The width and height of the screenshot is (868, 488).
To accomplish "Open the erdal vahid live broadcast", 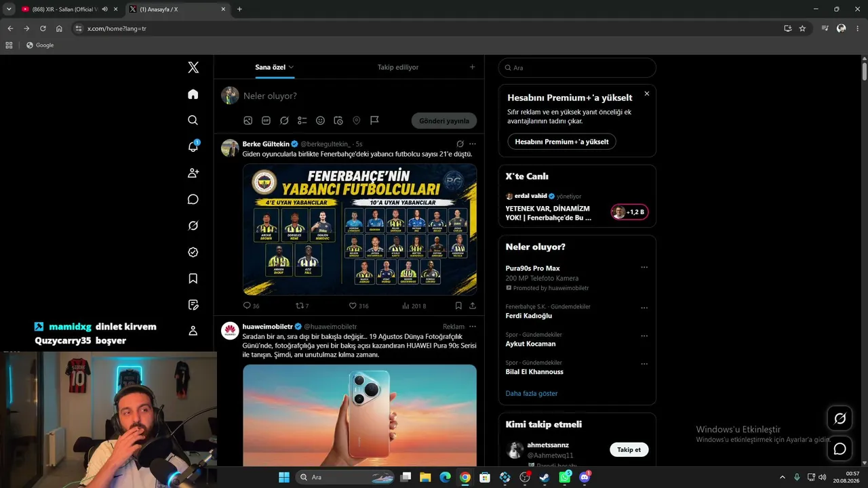I will (577, 209).
